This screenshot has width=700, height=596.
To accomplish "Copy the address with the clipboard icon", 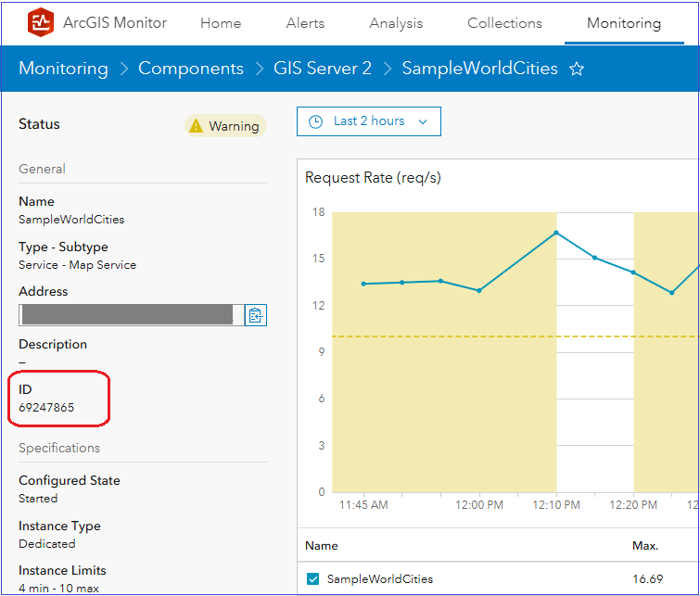I will click(x=256, y=315).
